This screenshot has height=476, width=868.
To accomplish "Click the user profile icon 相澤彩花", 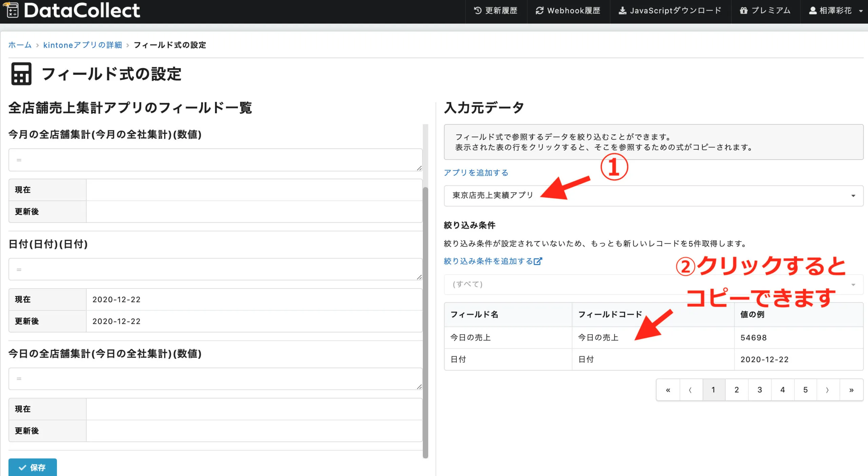I will tap(813, 11).
